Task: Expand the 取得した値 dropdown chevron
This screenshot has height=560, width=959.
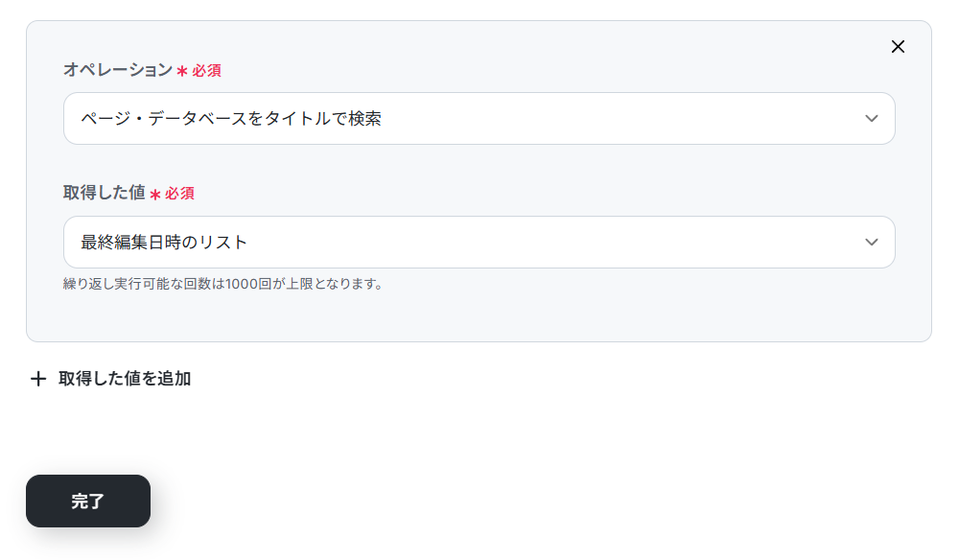Action: 871,242
